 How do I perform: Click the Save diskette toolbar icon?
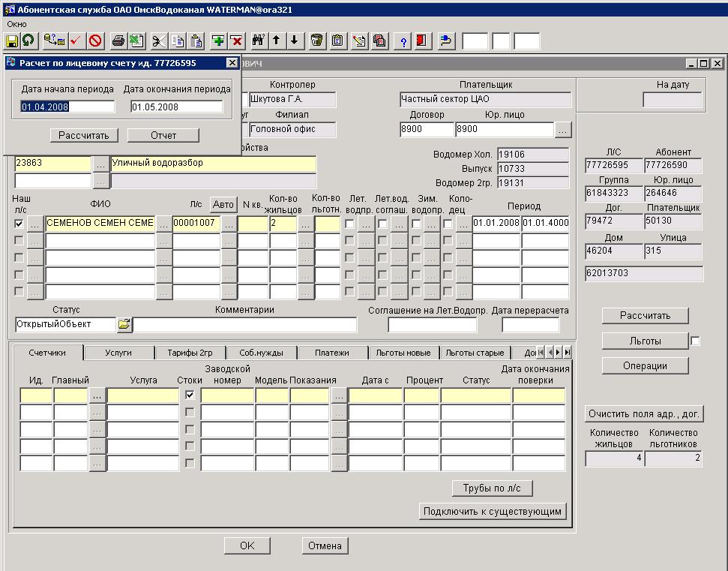12,41
